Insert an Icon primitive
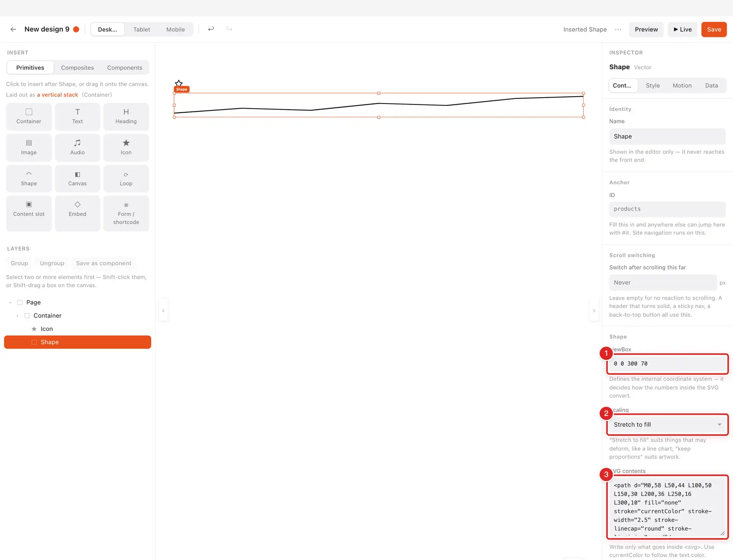 pyautogui.click(x=126, y=148)
